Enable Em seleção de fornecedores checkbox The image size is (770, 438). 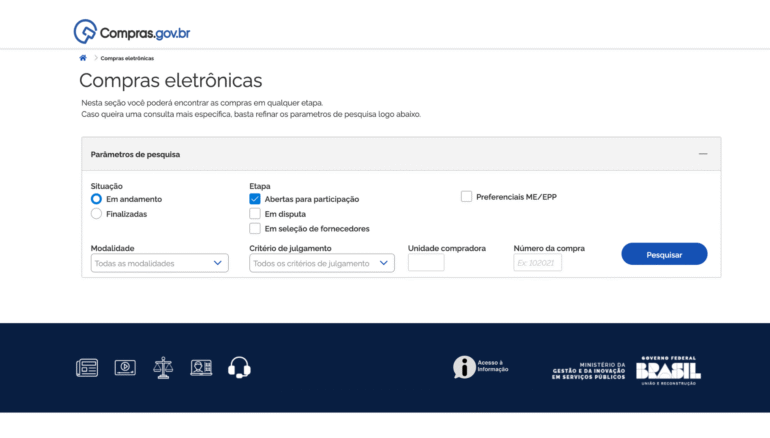255,229
